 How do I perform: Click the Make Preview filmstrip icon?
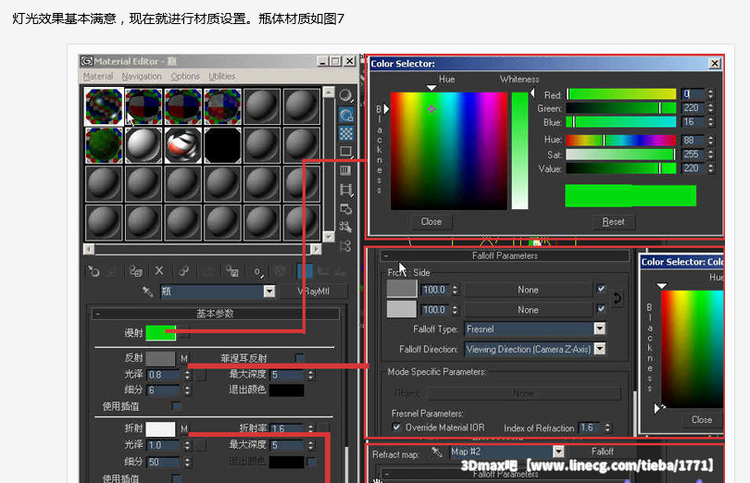pyautogui.click(x=346, y=189)
